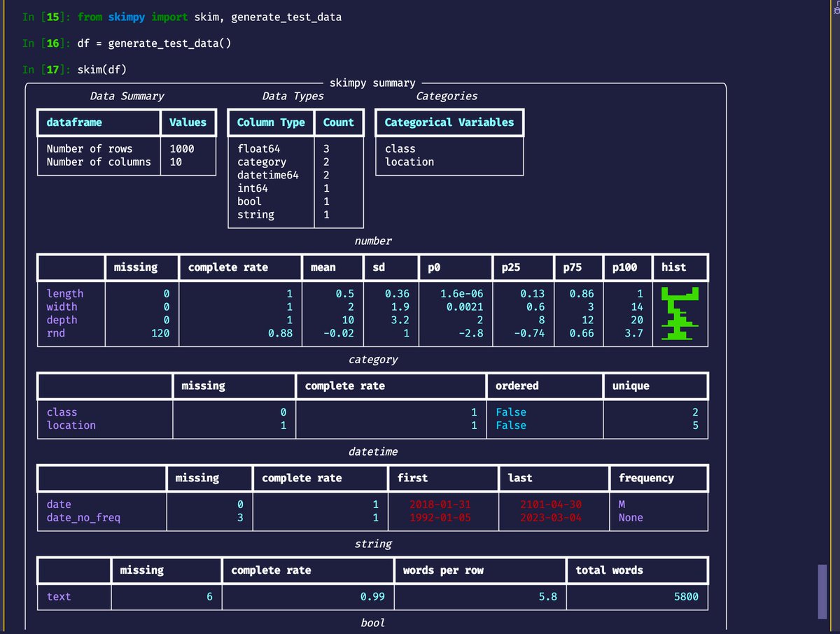This screenshot has height=634, width=840.
Task: Click the 'date_no_freq' row name
Action: pyautogui.click(x=83, y=518)
